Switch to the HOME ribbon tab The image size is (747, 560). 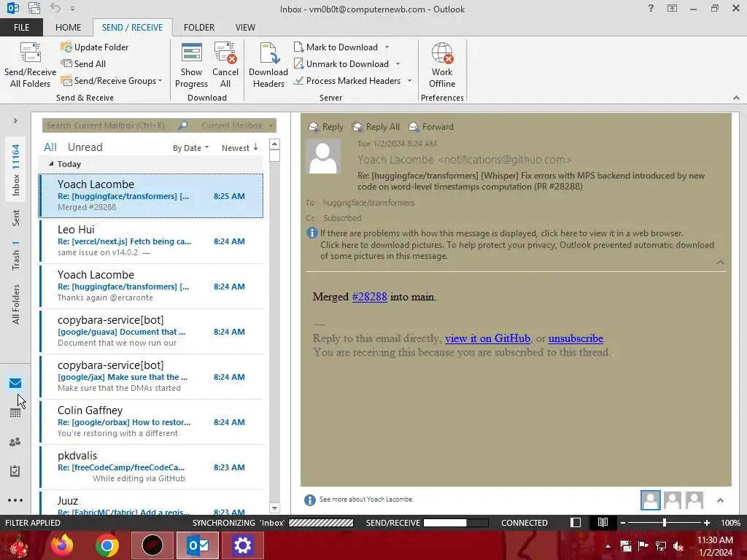point(68,27)
